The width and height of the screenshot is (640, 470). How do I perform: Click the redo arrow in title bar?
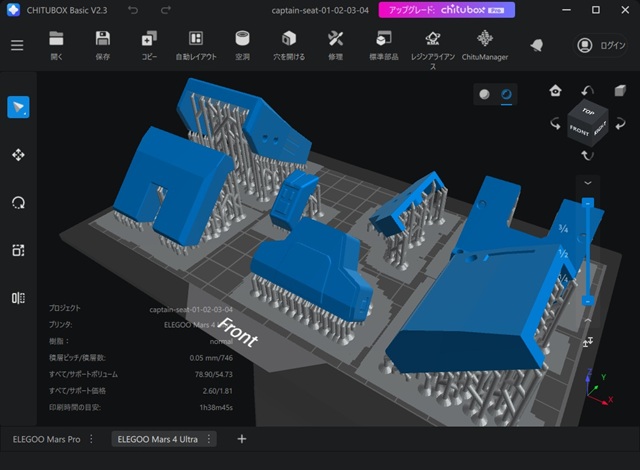[x=166, y=10]
